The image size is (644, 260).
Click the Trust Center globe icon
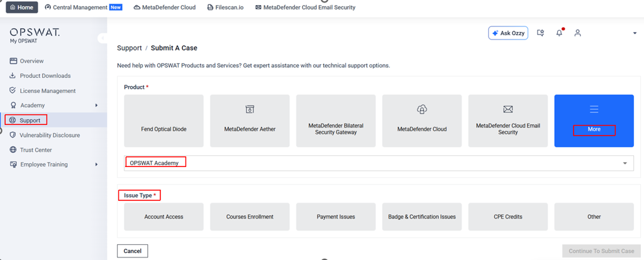[13, 150]
